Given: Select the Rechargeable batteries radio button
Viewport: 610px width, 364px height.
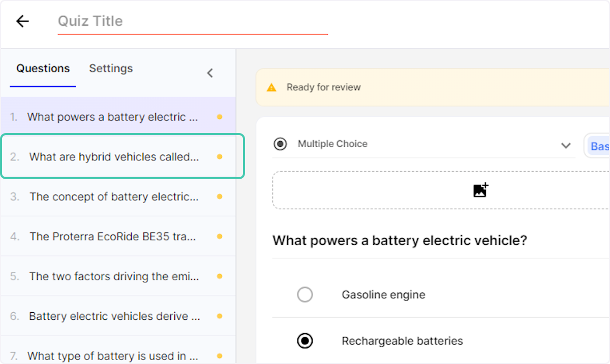Looking at the screenshot, I should tap(305, 341).
